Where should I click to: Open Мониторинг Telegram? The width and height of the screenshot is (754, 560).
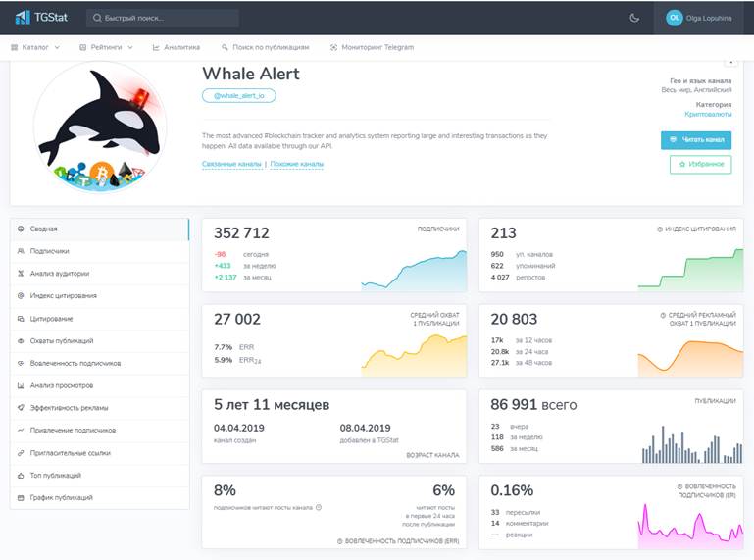(373, 47)
